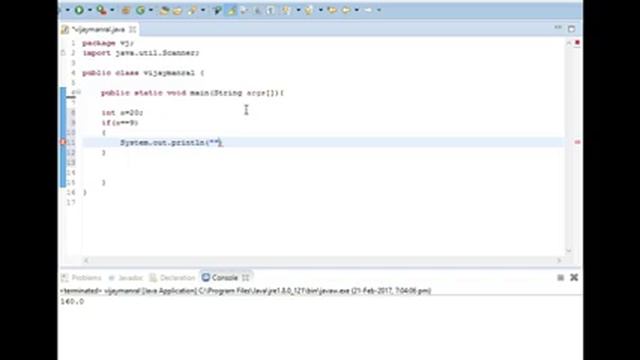Click the Search flashlight toolbar icon
This screenshot has width=640, height=360.
pos(192,10)
